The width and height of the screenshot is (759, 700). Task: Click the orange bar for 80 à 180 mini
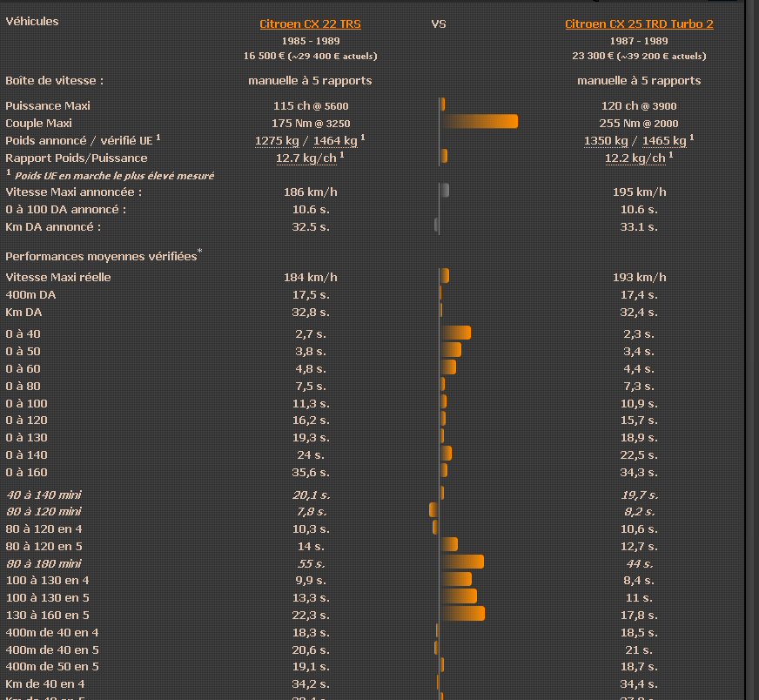(x=462, y=562)
